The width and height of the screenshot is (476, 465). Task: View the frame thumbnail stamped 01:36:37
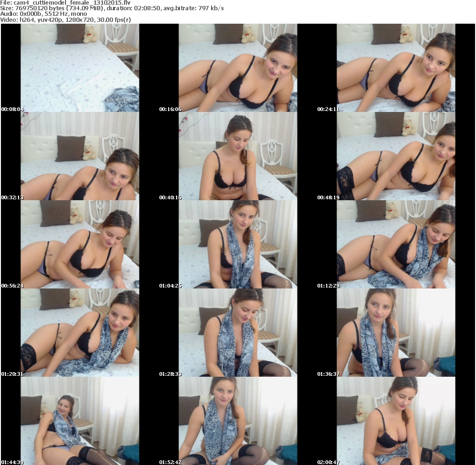coord(396,333)
